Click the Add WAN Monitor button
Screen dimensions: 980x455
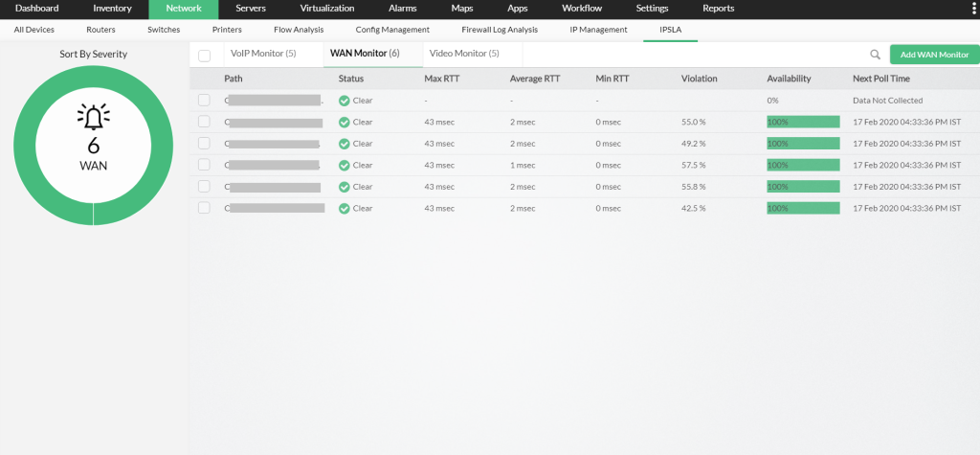(x=934, y=55)
